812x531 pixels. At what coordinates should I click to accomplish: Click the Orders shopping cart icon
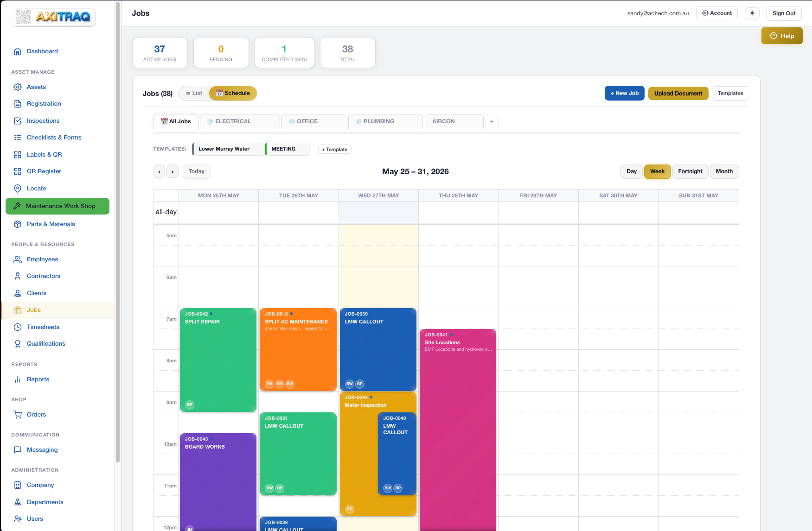click(x=18, y=415)
